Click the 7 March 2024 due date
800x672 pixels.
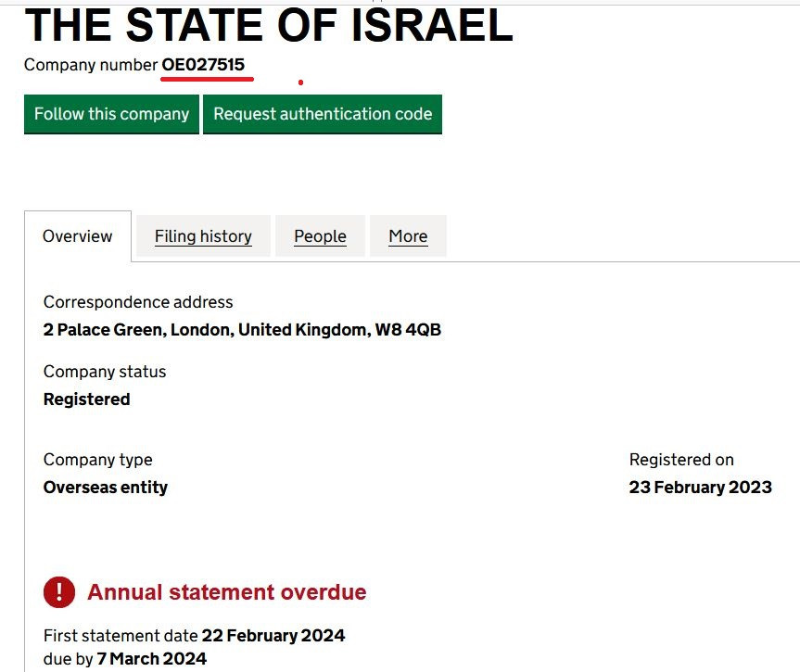tap(152, 659)
